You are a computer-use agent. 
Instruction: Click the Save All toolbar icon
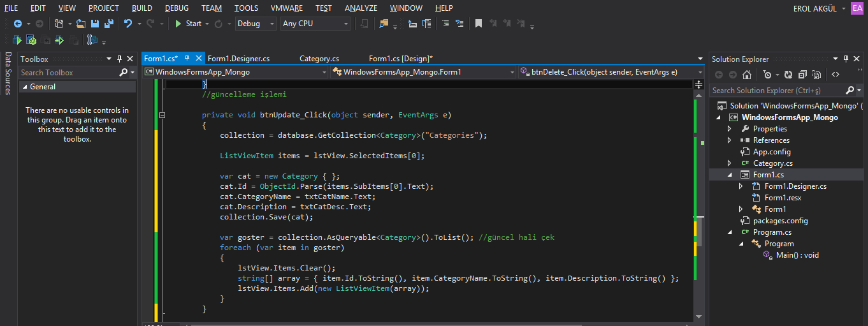pyautogui.click(x=108, y=24)
